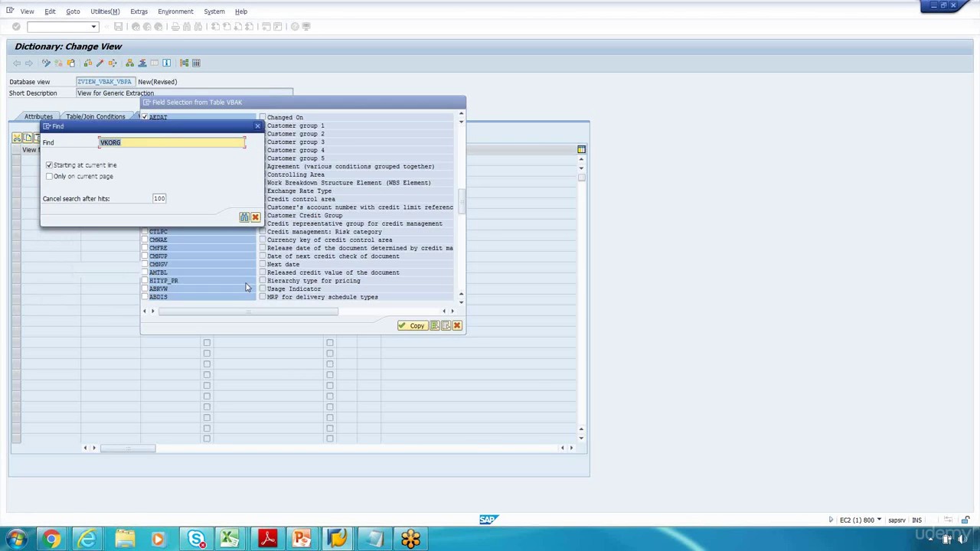
Task: Cancel the Find dialog with red X icon
Action: (255, 217)
